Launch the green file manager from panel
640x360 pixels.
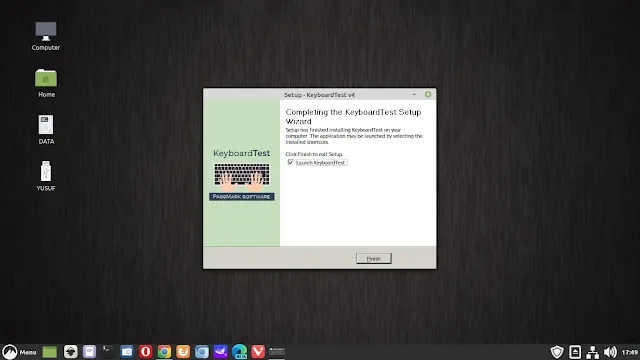pos(50,351)
